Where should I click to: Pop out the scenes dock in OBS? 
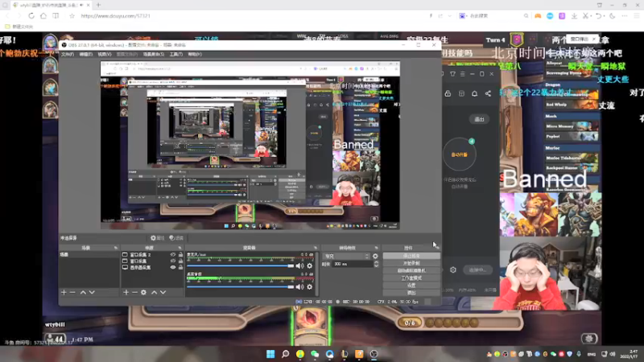115,248
